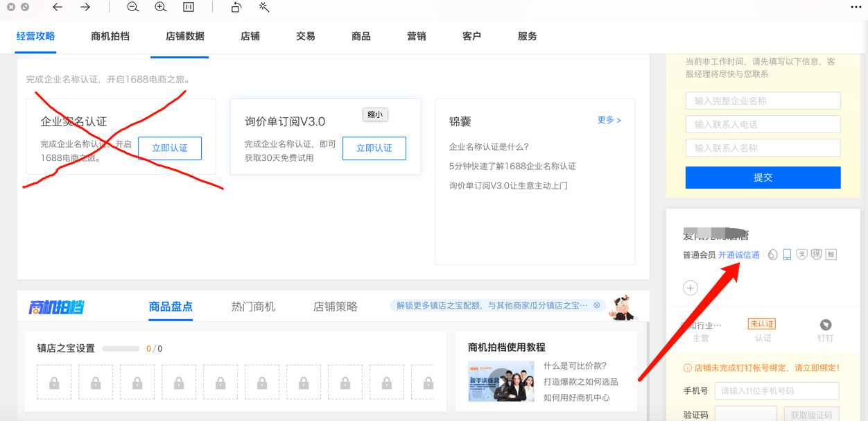The image size is (868, 421).
Task: Focus the 请输入11位手机号码 field
Action: tap(776, 391)
